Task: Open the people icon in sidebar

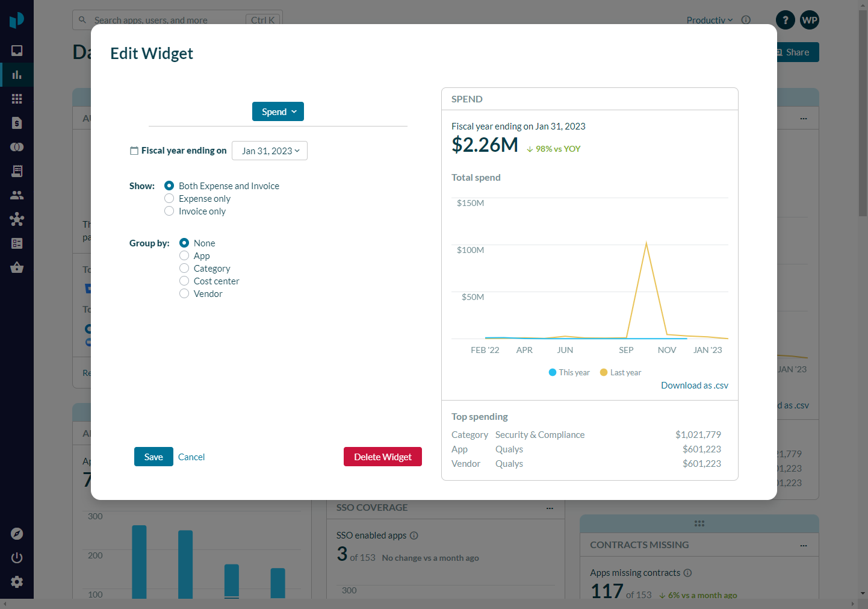Action: coord(17,195)
